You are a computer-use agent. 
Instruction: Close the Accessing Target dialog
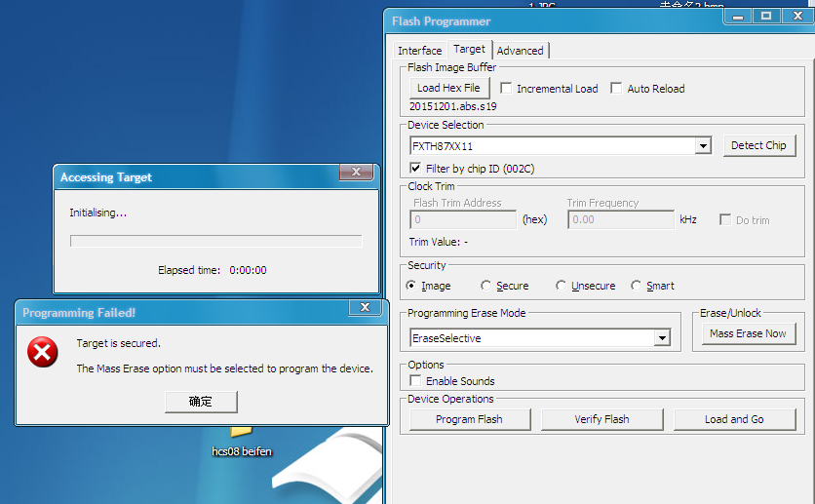click(x=356, y=172)
